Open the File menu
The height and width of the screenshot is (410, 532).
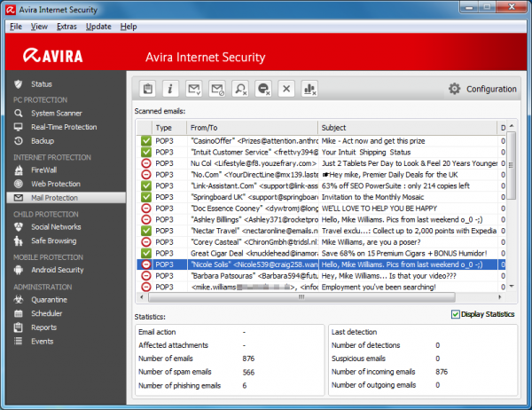coord(16,27)
